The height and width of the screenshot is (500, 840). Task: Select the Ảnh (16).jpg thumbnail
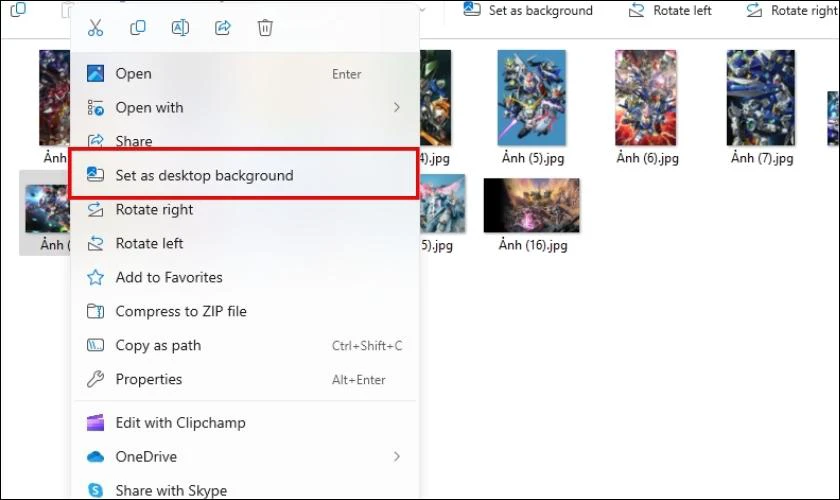531,205
